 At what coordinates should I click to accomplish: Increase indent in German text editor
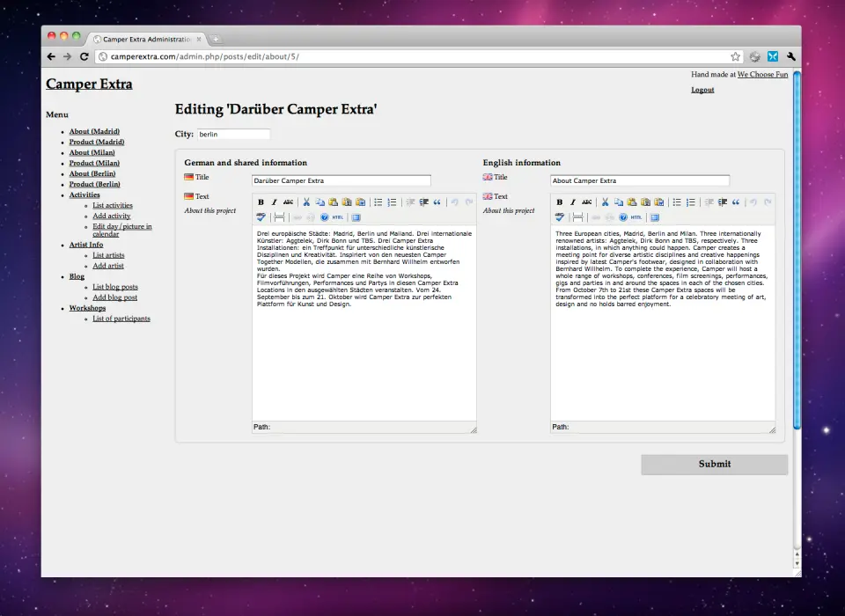[423, 202]
